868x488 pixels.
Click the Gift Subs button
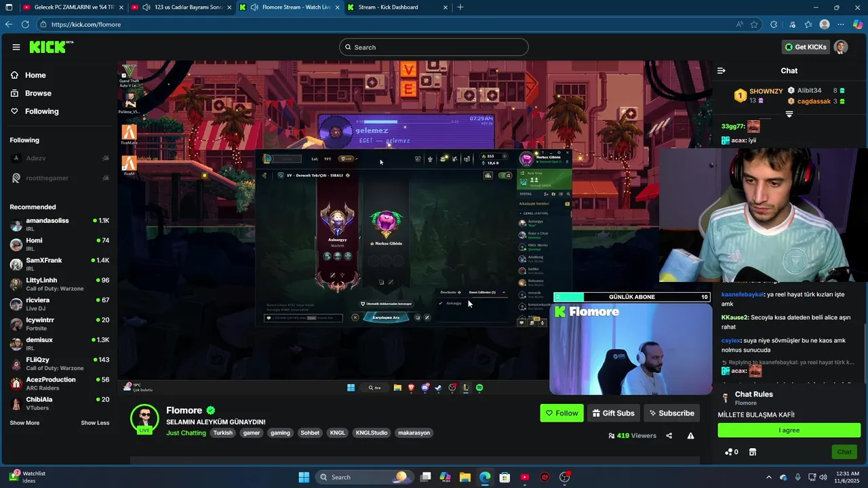[613, 413]
